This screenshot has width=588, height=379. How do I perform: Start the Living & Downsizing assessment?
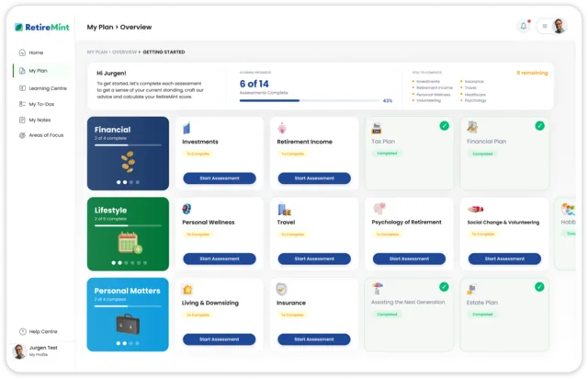tap(220, 339)
